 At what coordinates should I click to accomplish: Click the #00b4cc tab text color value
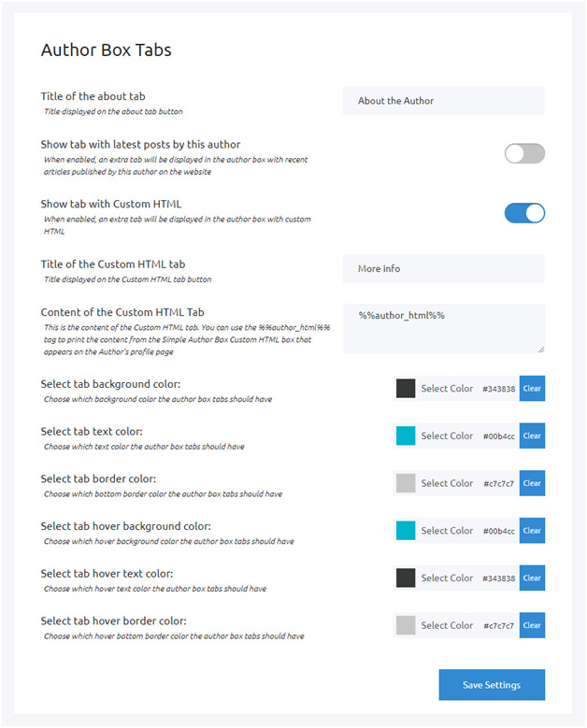pos(498,435)
